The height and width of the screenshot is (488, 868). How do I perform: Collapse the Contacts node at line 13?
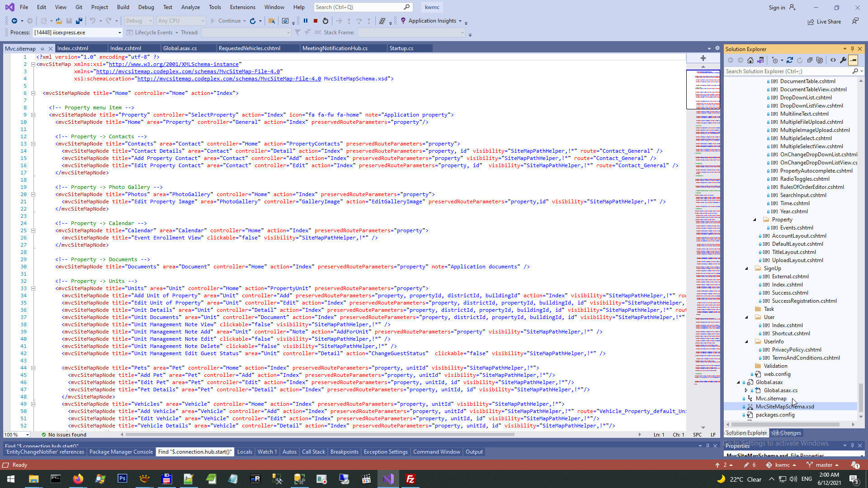coord(33,144)
